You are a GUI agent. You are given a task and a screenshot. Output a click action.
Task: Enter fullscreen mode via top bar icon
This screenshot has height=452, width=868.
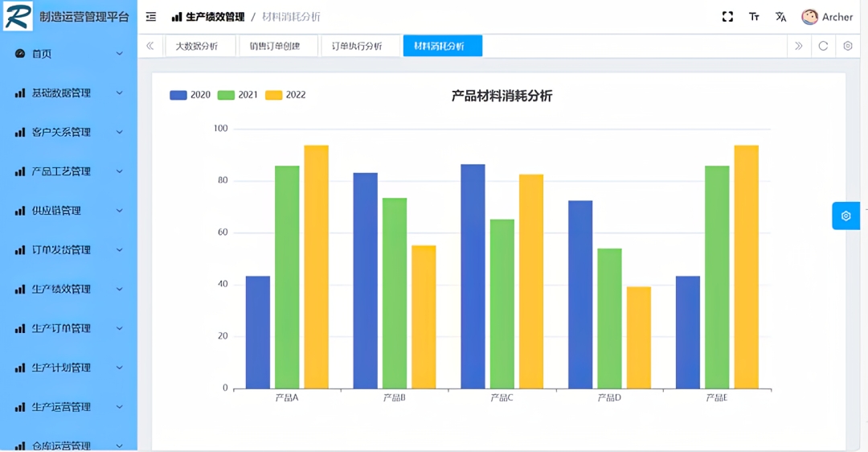click(x=727, y=17)
